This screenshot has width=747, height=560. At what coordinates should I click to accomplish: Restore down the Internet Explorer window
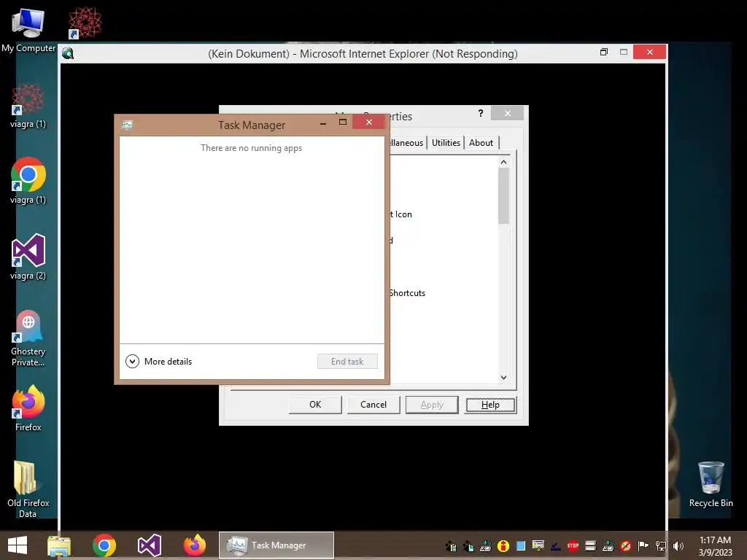point(603,52)
